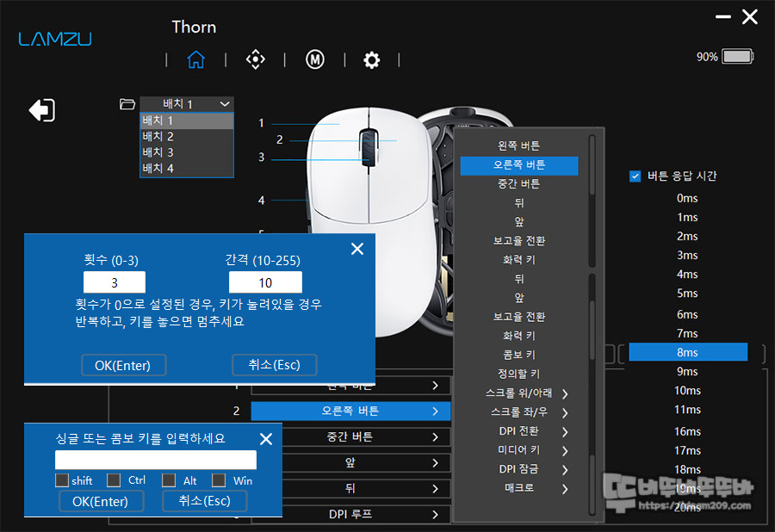Open the gear settings icon
The image size is (775, 532).
(372, 60)
